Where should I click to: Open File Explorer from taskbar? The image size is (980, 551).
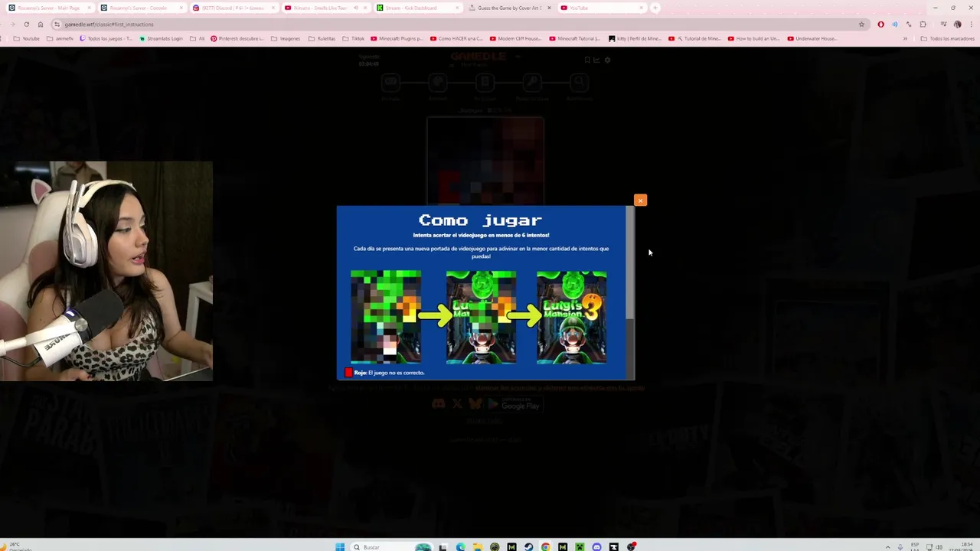pyautogui.click(x=477, y=546)
